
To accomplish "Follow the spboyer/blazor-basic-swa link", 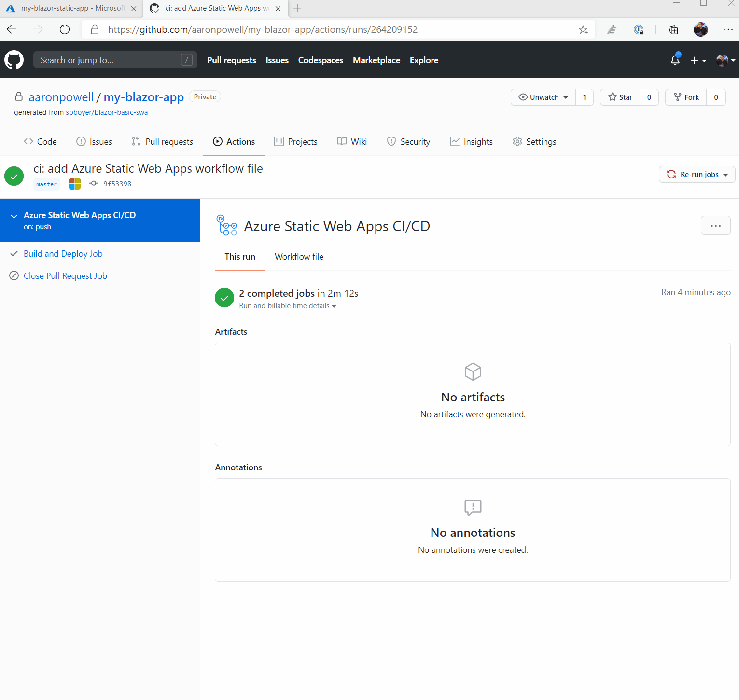I will (107, 112).
